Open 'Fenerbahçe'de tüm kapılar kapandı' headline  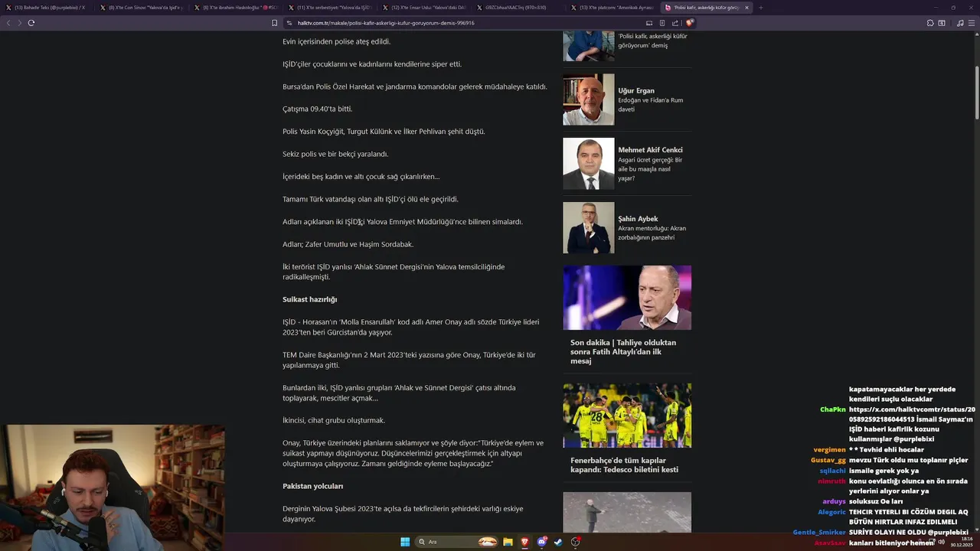pyautogui.click(x=624, y=465)
